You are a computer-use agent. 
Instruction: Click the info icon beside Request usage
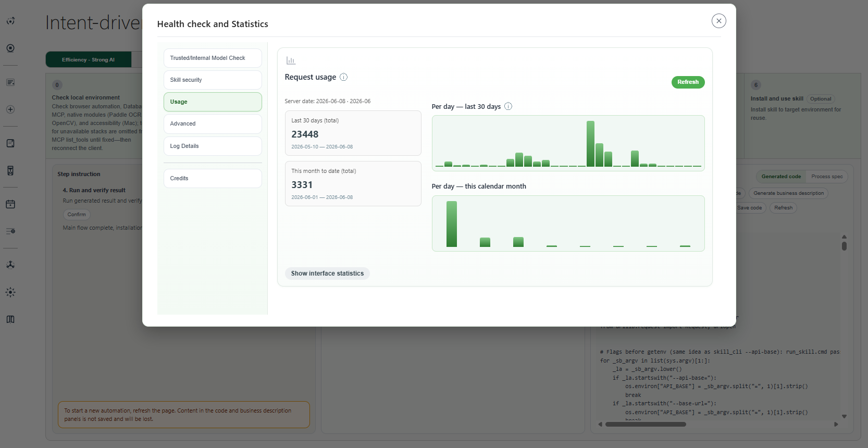(344, 77)
